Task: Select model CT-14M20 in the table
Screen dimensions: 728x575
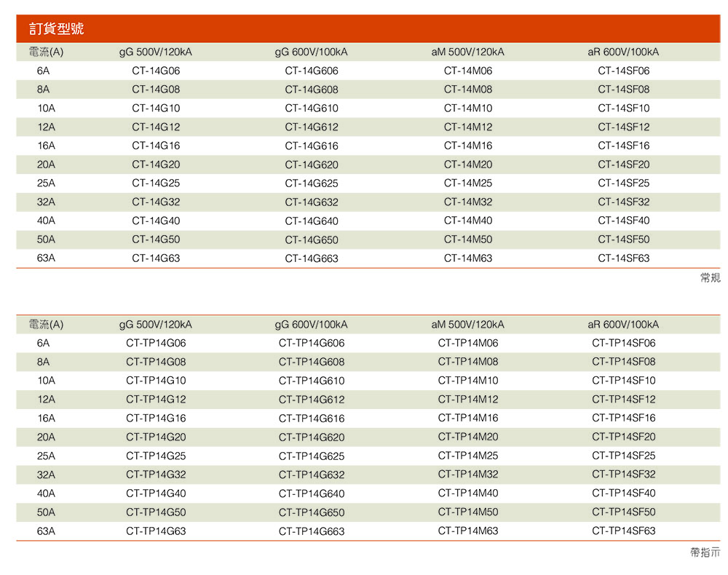Action: pyautogui.click(x=468, y=164)
